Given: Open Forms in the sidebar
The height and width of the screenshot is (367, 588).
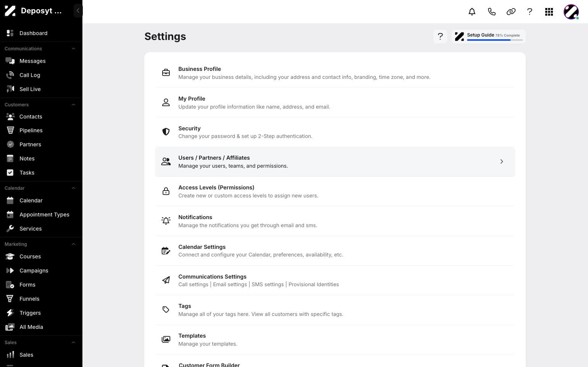Looking at the screenshot, I should [41, 285].
